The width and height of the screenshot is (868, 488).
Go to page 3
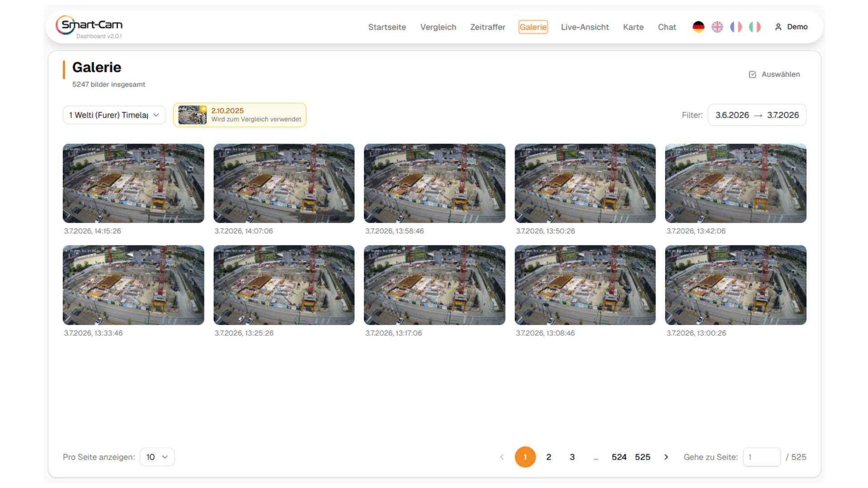[572, 457]
